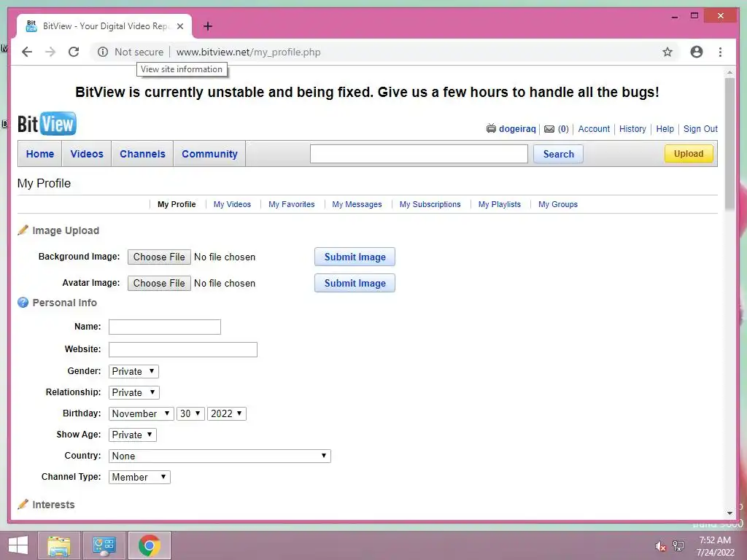Image resolution: width=747 pixels, height=560 pixels.
Task: Open the Birthday year dropdown
Action: point(227,413)
